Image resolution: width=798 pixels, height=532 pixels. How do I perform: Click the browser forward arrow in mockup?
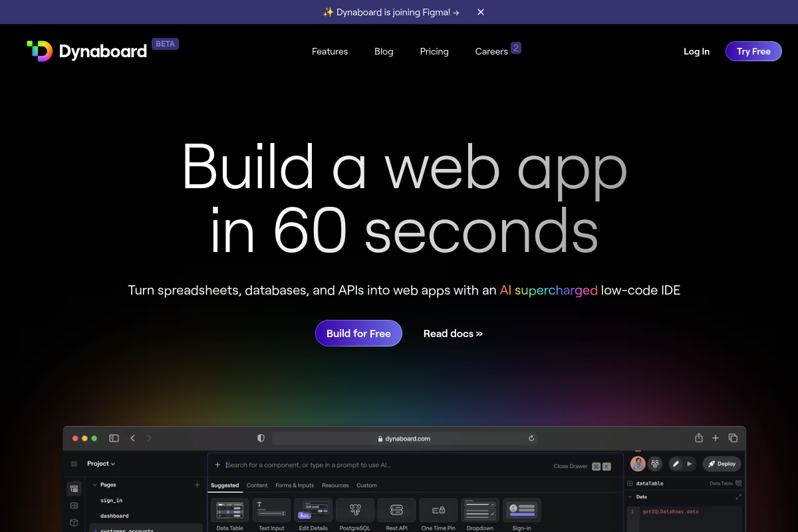[149, 438]
